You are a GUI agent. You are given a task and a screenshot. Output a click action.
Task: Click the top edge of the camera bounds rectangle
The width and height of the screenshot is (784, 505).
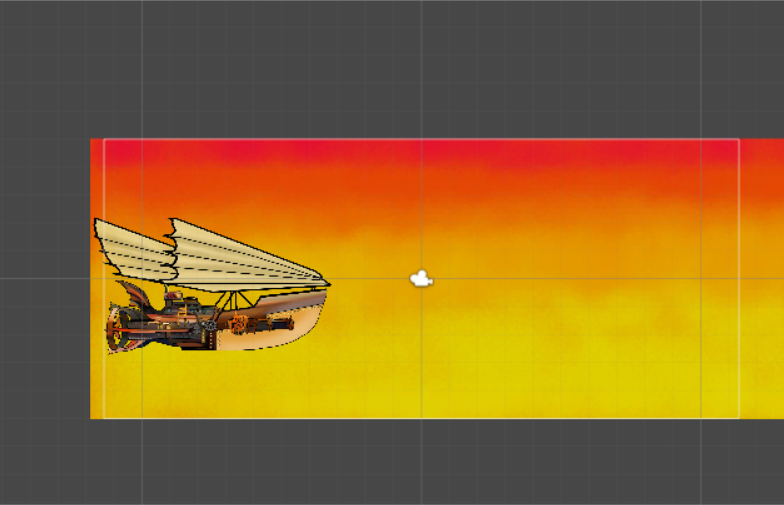[500, 139]
